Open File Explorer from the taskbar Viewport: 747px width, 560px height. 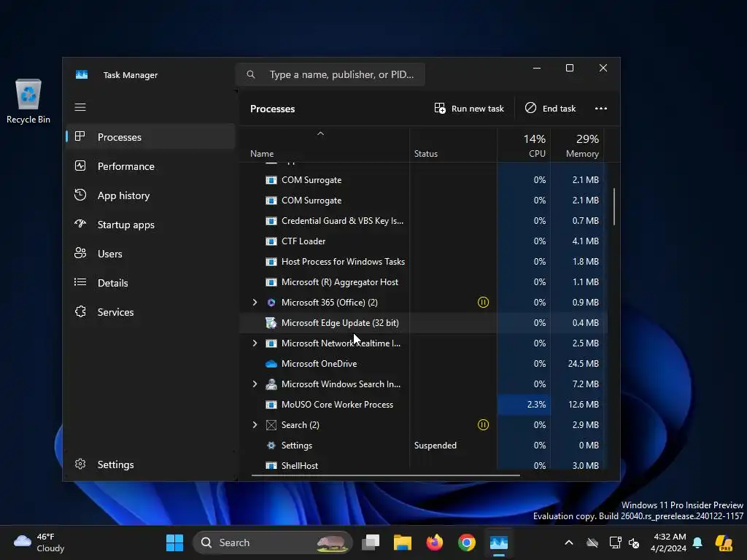(403, 542)
